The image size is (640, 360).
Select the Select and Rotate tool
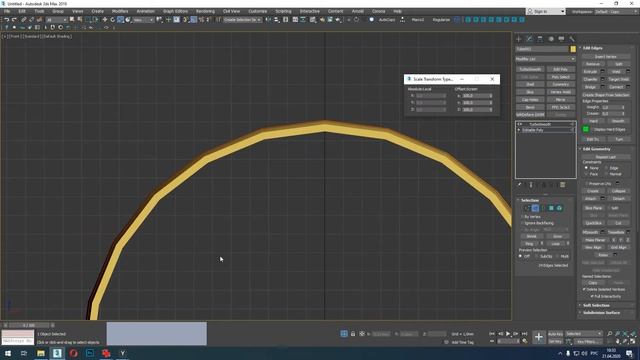113,20
